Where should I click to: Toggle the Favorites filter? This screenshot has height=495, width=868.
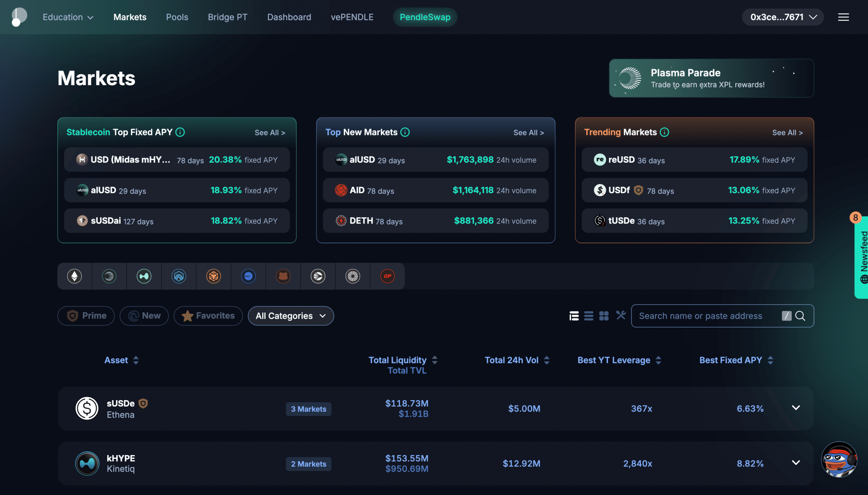pyautogui.click(x=208, y=316)
